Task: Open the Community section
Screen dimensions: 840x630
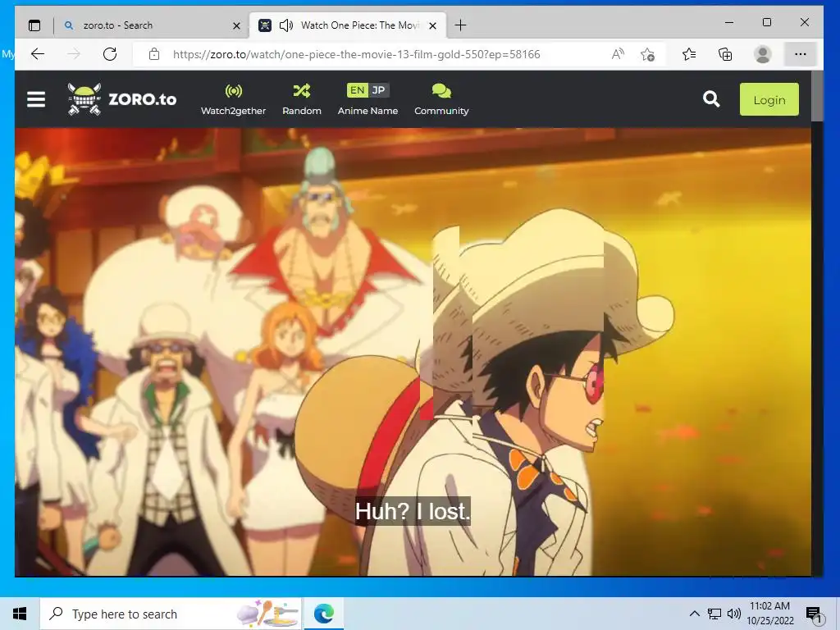Action: (441, 99)
